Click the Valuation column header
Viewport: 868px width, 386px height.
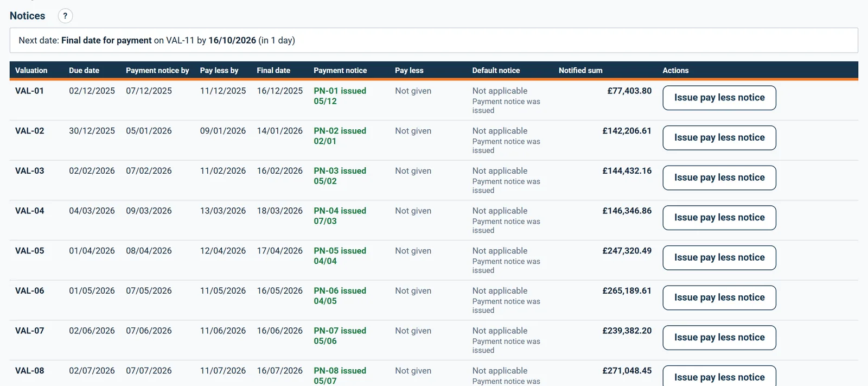tap(31, 71)
